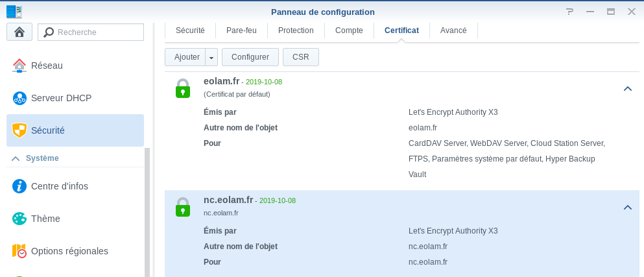Open Centre d'infos info icon
This screenshot has height=277, width=644.
[x=19, y=186]
